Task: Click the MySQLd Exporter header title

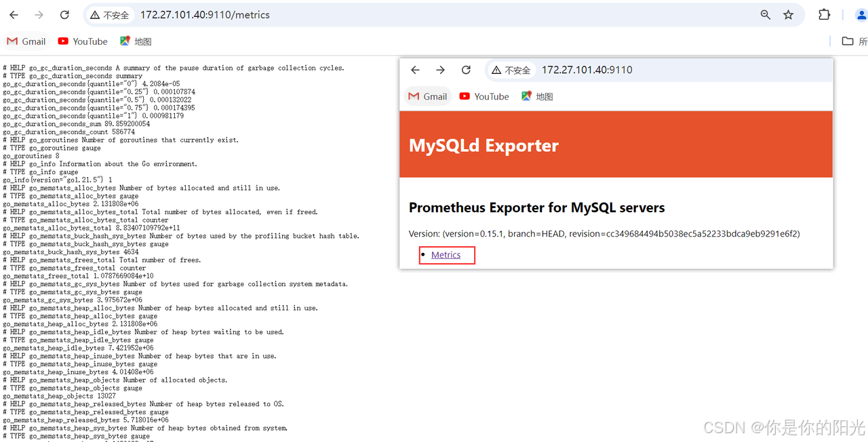Action: 484,145
